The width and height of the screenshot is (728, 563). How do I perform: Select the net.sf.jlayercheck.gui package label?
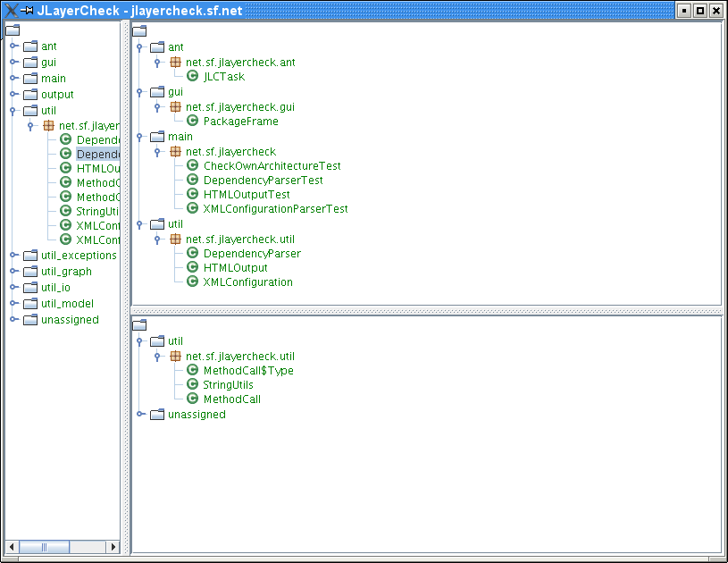(240, 107)
